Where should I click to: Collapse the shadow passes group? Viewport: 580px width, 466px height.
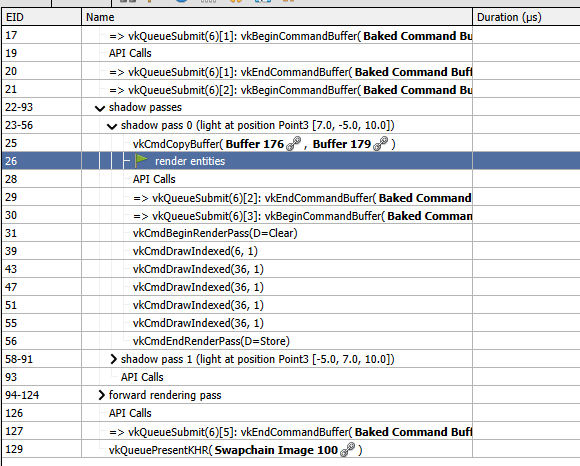(100, 108)
